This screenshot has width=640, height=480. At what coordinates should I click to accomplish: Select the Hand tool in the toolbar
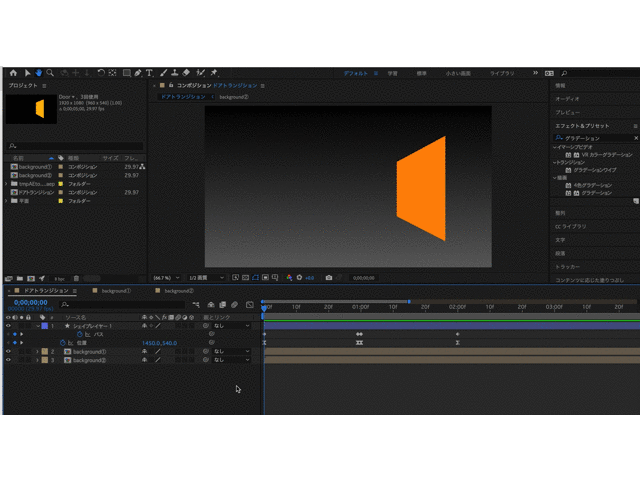click(x=38, y=73)
